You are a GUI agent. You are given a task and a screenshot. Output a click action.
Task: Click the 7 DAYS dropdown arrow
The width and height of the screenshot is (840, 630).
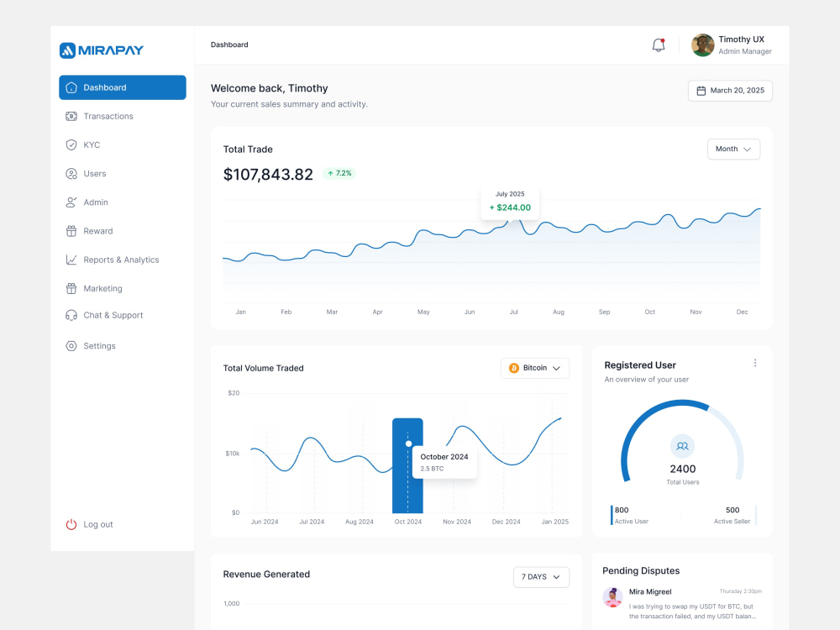[557, 578]
